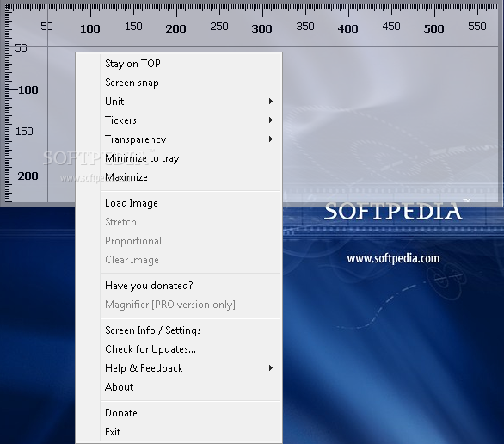Click the 200 mark on vertical ruler

click(28, 176)
